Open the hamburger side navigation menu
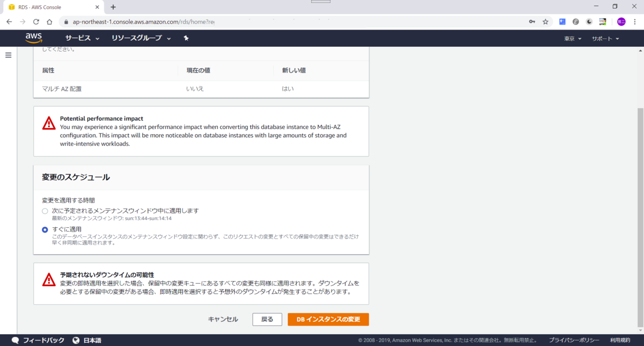The width and height of the screenshot is (644, 346). (x=8, y=55)
